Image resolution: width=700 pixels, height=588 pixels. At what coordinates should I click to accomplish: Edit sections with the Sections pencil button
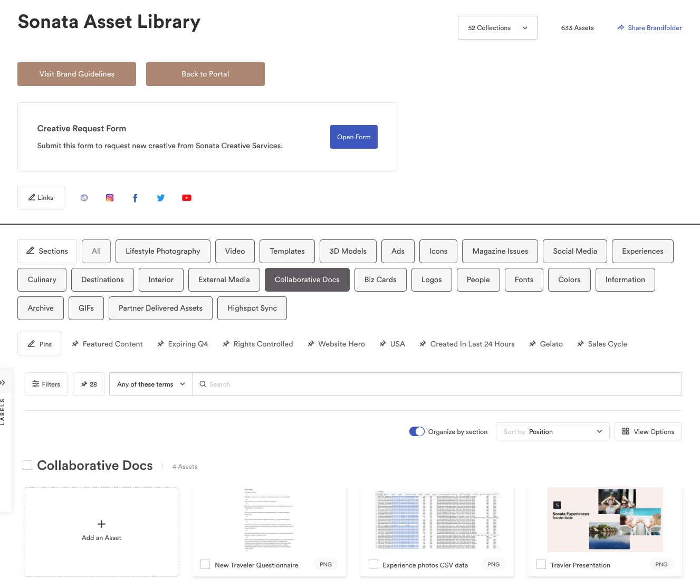pyautogui.click(x=47, y=251)
